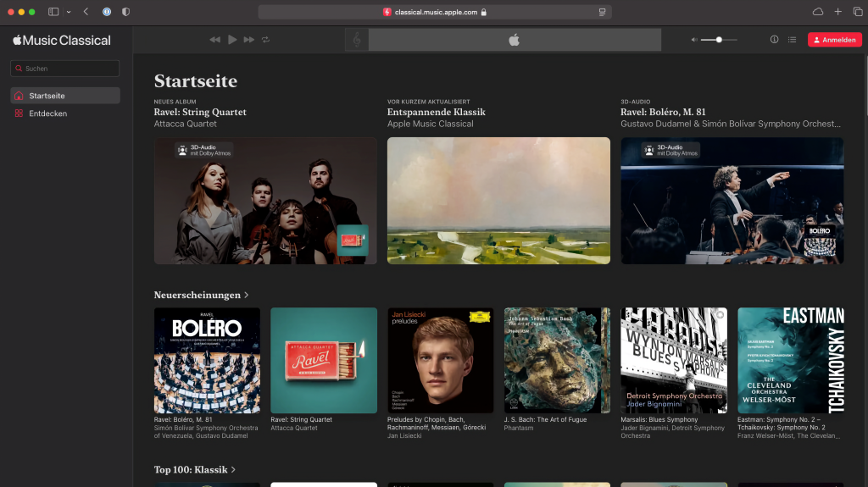Expand the Top 100: Klassik chevron
This screenshot has height=487, width=868.
click(x=233, y=469)
